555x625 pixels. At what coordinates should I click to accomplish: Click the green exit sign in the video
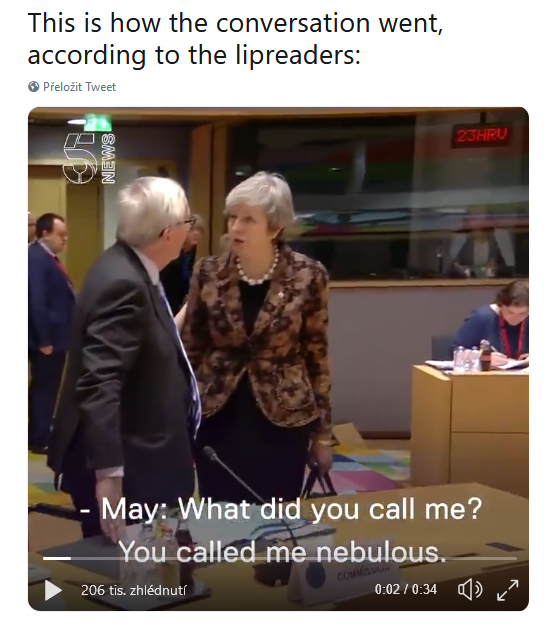(98, 123)
